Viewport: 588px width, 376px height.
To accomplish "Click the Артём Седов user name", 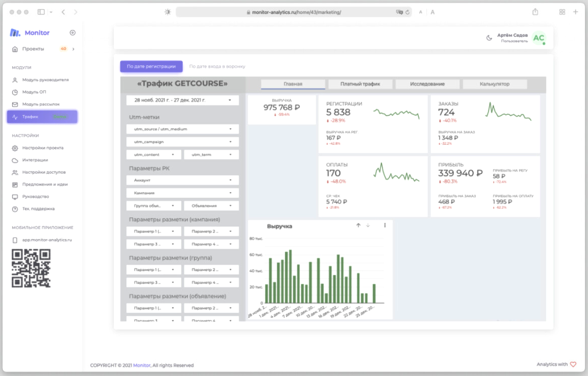I will 512,35.
